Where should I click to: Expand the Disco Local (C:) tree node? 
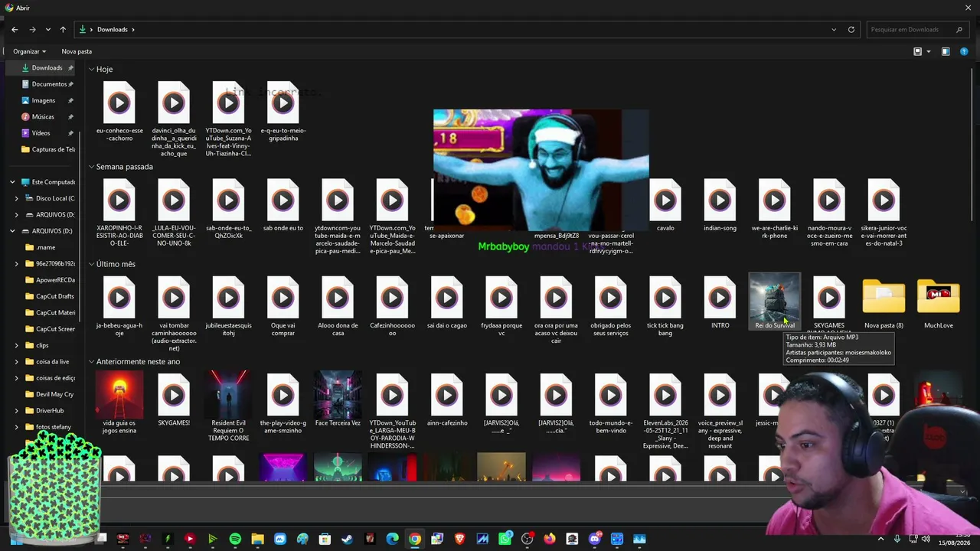point(17,198)
